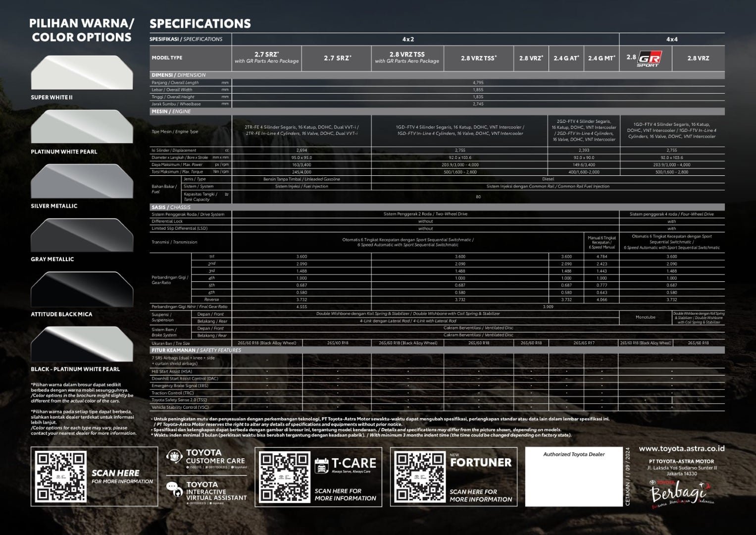Click the first QR code beside 'Scan Here'
The width and height of the screenshot is (756, 535).
point(60,476)
